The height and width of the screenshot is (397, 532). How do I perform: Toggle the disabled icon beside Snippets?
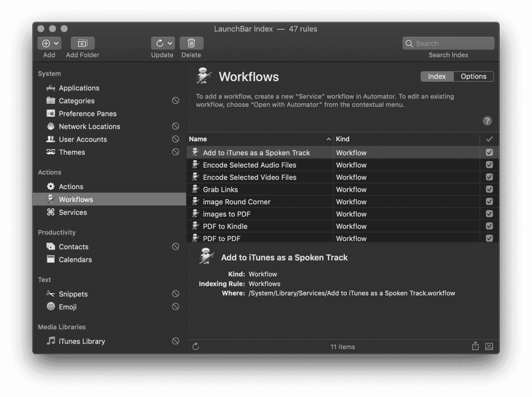coord(175,294)
